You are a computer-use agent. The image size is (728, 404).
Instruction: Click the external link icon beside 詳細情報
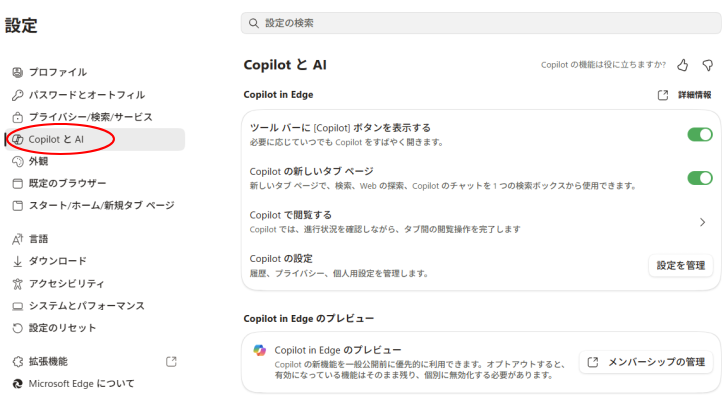pos(663,95)
